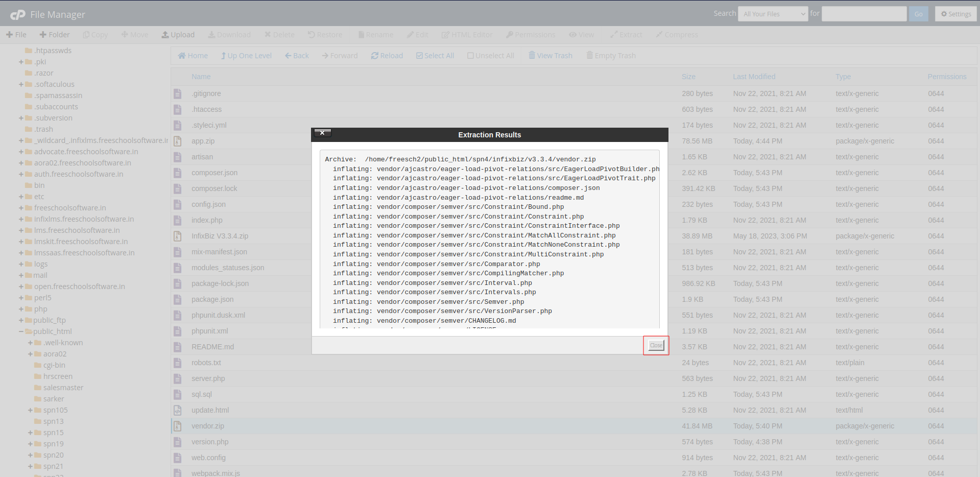The width and height of the screenshot is (980, 477).
Task: Sort files by Size column
Action: pyautogui.click(x=688, y=77)
